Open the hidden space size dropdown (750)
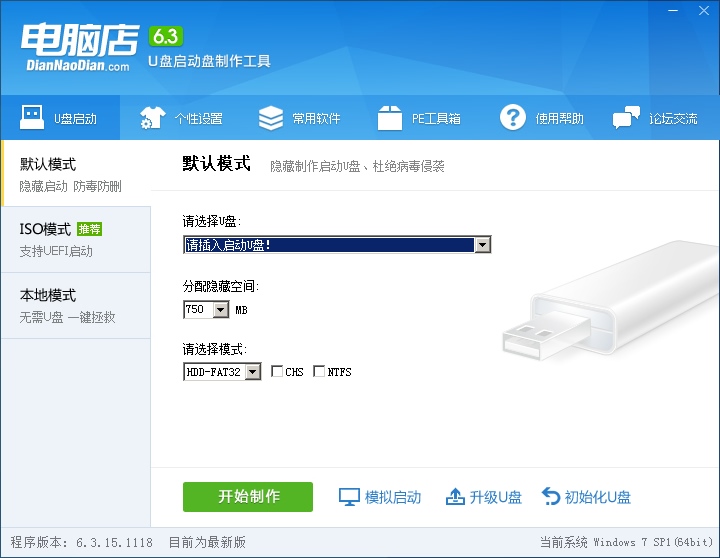 pos(220,310)
